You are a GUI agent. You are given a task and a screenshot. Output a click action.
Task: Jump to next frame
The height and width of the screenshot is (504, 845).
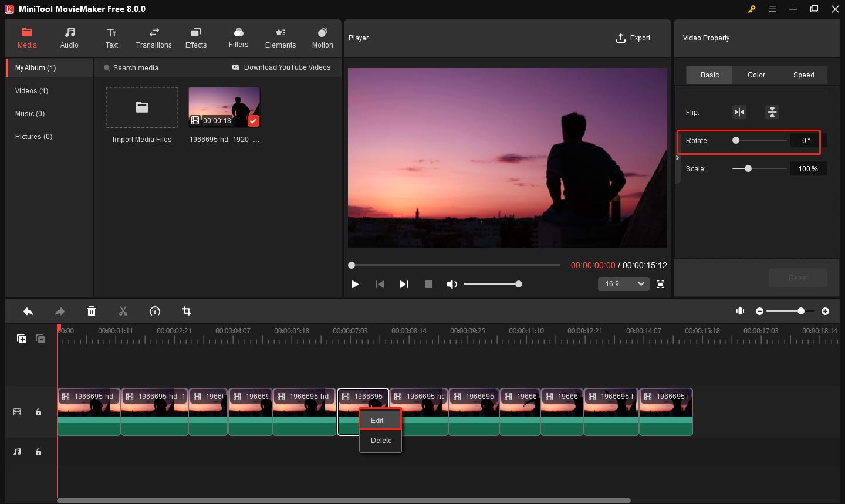tap(404, 284)
